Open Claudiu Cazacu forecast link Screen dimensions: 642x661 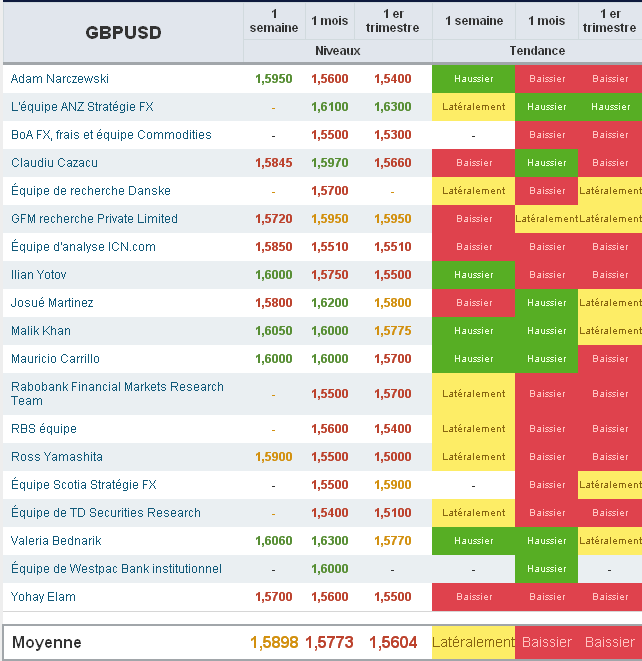tap(54, 163)
